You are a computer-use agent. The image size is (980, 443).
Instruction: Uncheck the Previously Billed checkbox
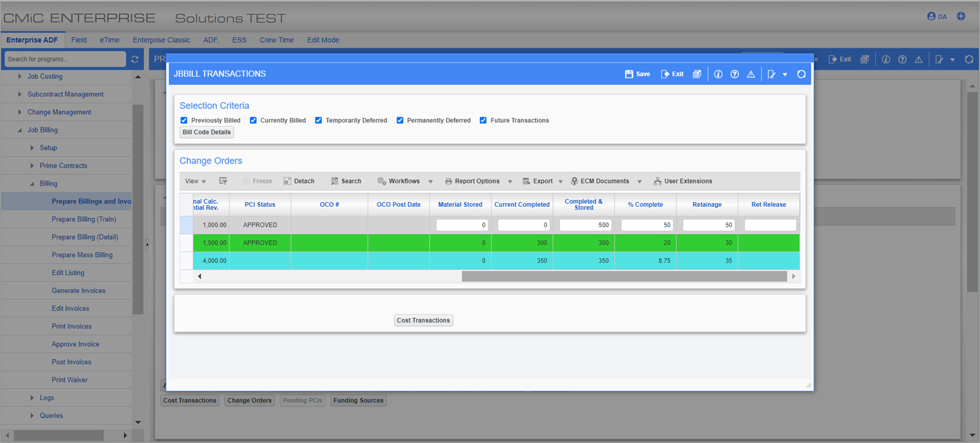[184, 120]
